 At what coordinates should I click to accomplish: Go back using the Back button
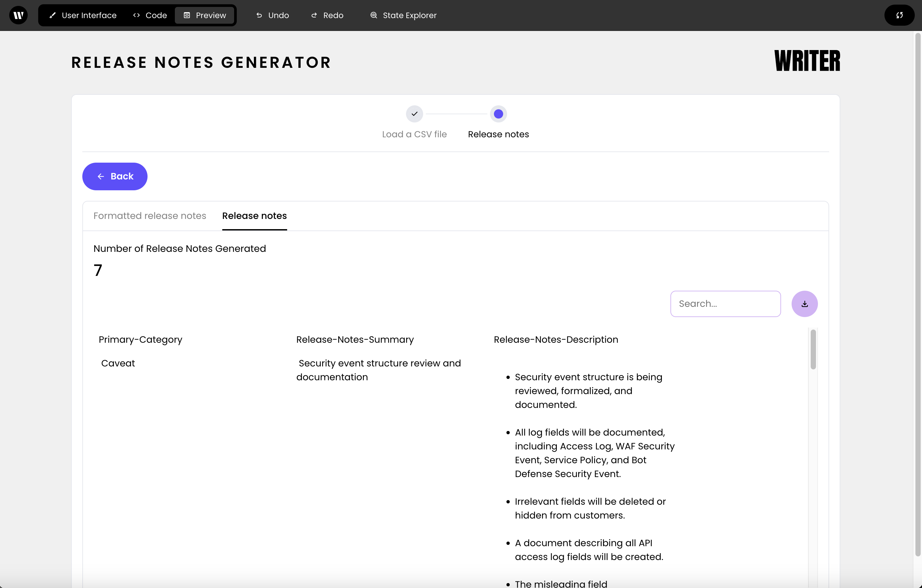[x=115, y=176]
